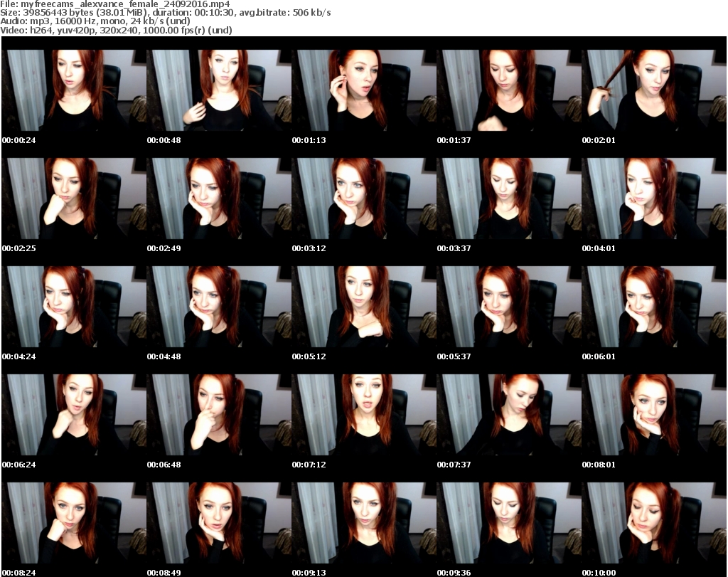
Task: Open the thumbnail at 00:09:13
Action: pos(363,523)
